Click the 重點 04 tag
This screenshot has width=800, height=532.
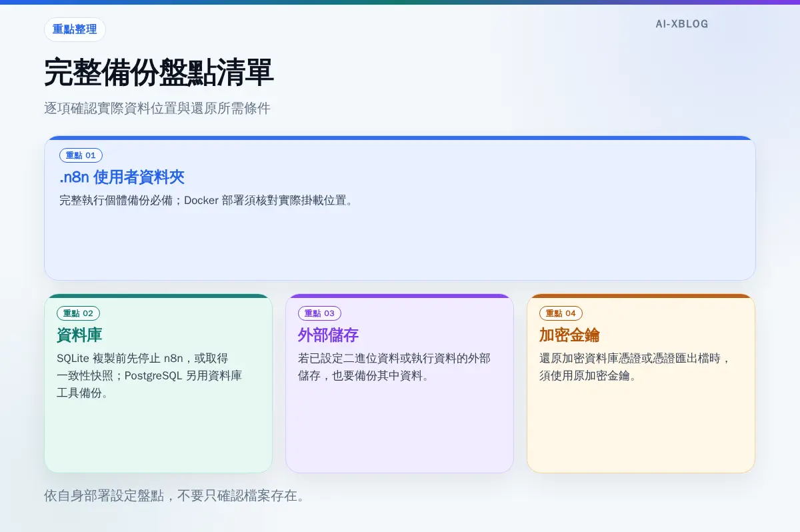(561, 313)
